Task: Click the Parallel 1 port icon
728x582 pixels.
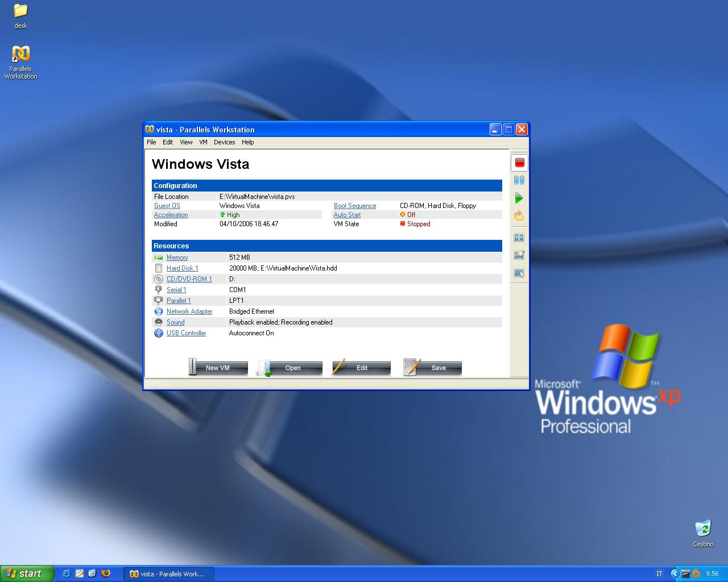Action: click(x=159, y=301)
